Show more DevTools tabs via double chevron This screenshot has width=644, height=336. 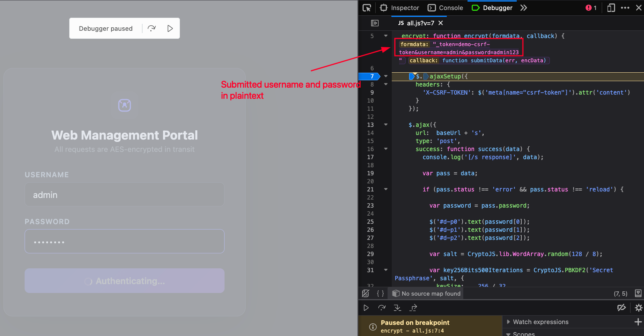point(524,8)
